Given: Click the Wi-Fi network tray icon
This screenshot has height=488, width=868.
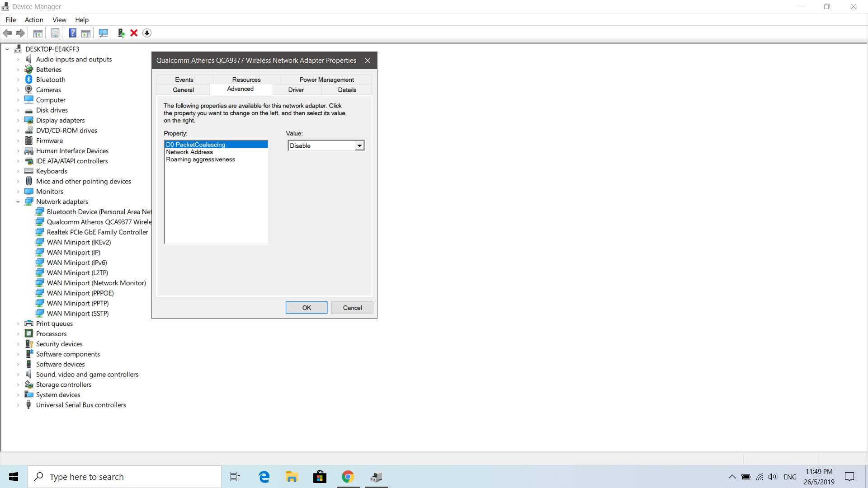Looking at the screenshot, I should click(760, 477).
